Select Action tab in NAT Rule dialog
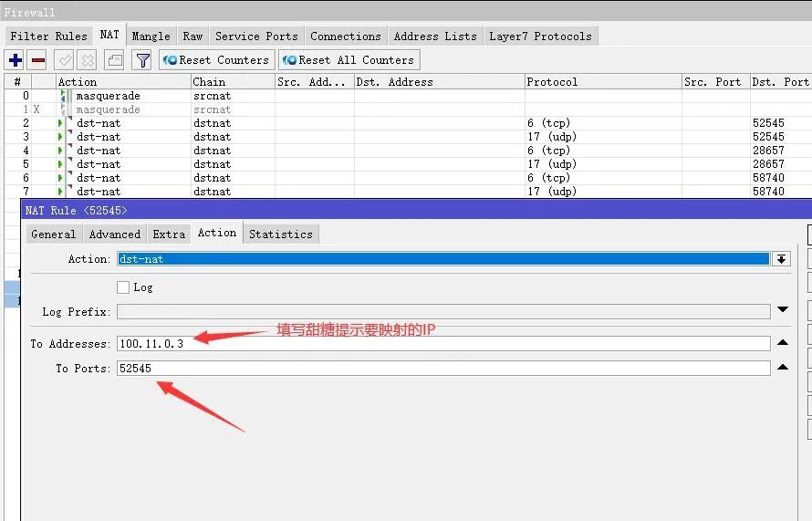Viewport: 812px width, 521px height. tap(217, 233)
